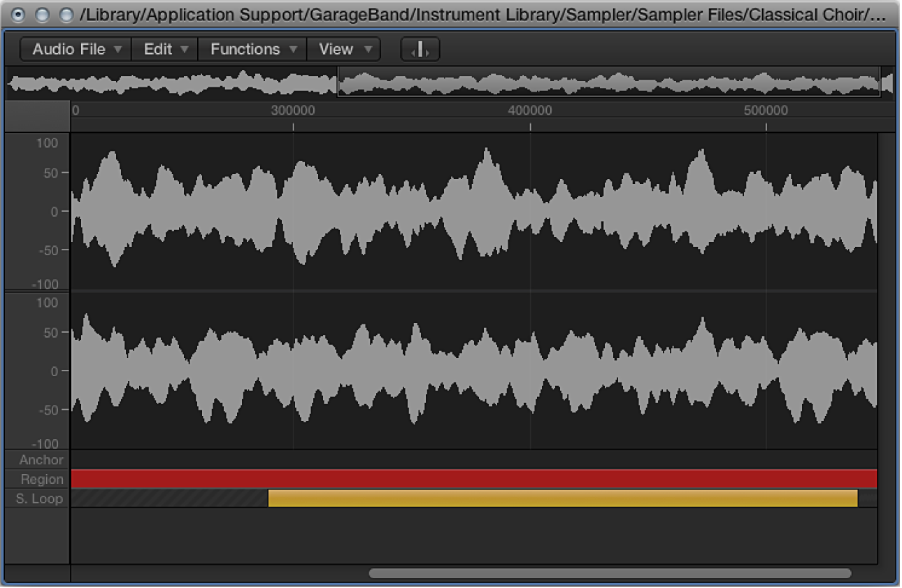
Task: Open the Audio File menu
Action: click(68, 49)
